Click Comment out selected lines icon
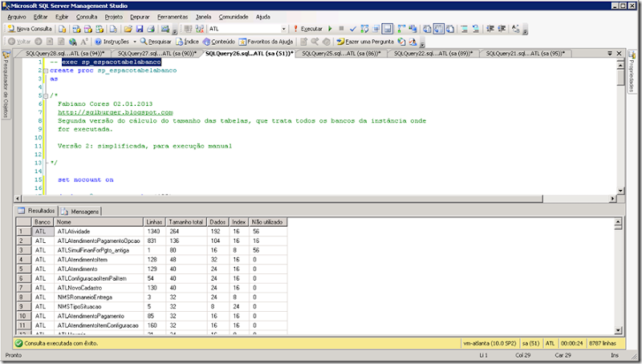The height and width of the screenshot is (364, 642). click(x=465, y=29)
